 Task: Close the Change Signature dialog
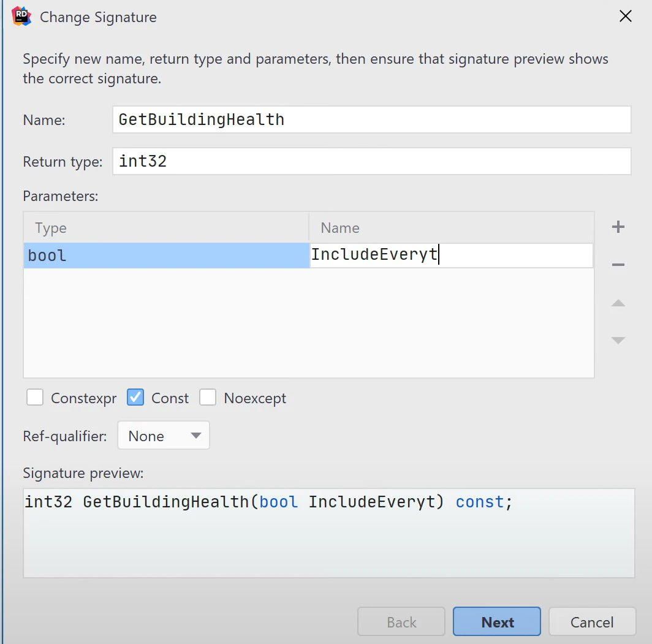(x=626, y=17)
